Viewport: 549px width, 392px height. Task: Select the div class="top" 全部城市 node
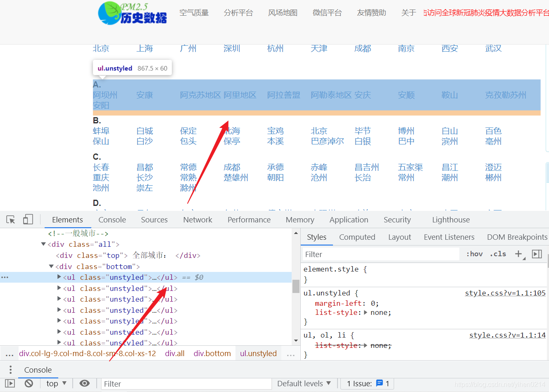click(x=128, y=255)
